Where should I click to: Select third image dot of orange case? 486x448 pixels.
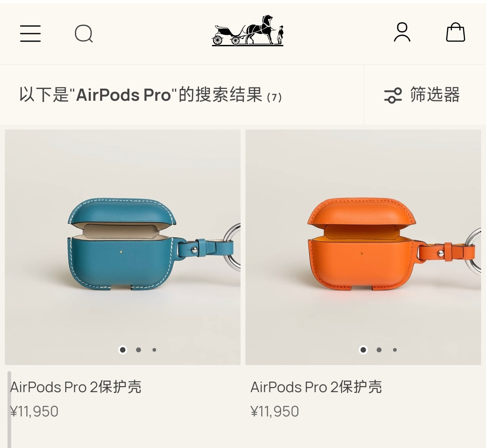(x=395, y=350)
